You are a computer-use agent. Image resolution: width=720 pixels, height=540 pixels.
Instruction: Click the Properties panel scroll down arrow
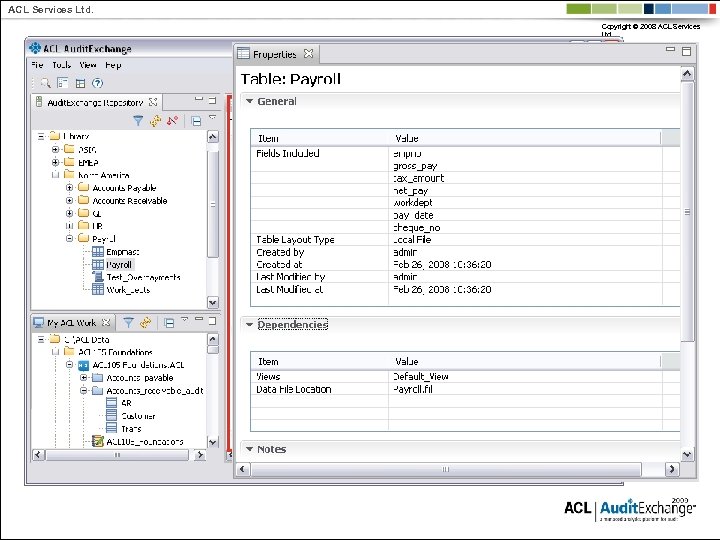click(687, 455)
